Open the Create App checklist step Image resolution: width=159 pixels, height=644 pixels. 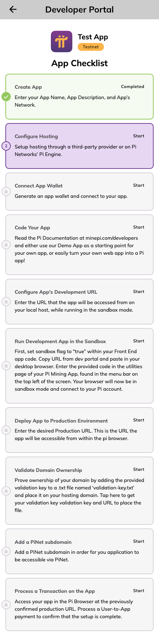[x=79, y=97]
